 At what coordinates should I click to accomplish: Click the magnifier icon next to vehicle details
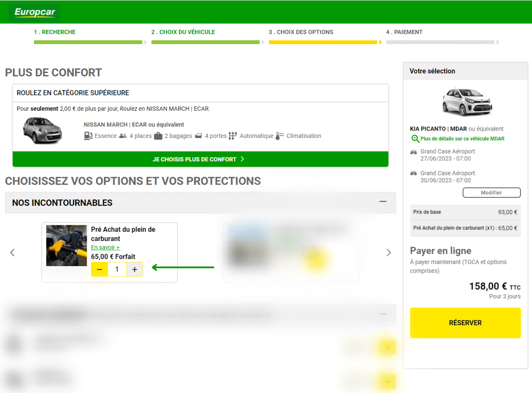[x=414, y=139]
